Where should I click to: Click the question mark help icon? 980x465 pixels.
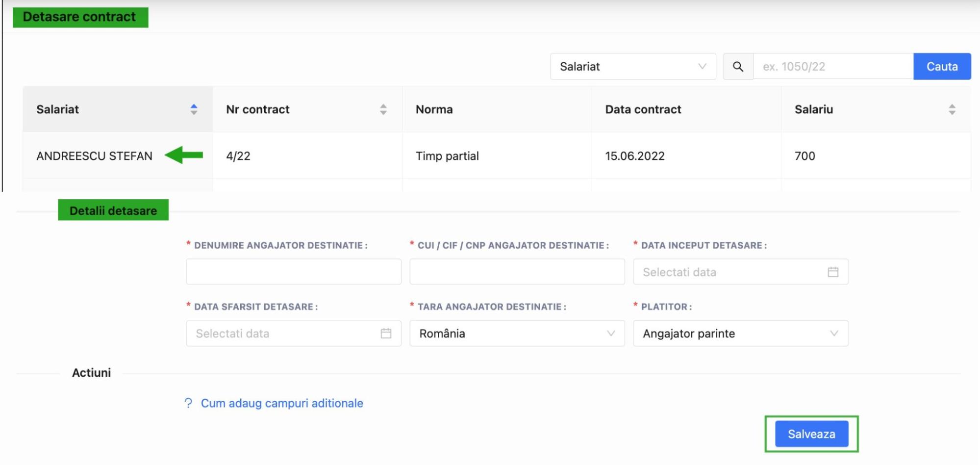click(188, 403)
